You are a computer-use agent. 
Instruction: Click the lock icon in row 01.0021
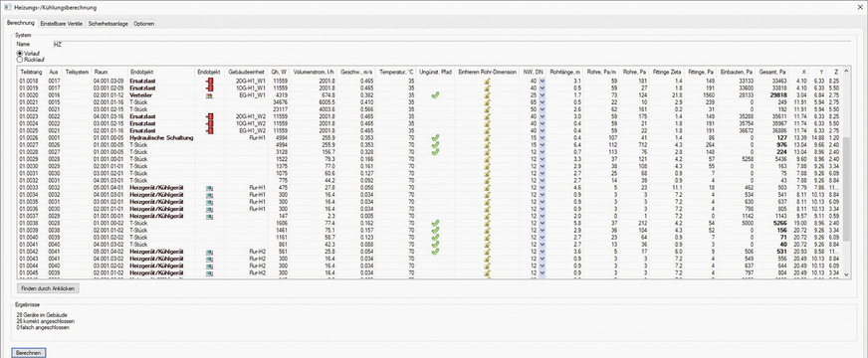[x=487, y=102]
